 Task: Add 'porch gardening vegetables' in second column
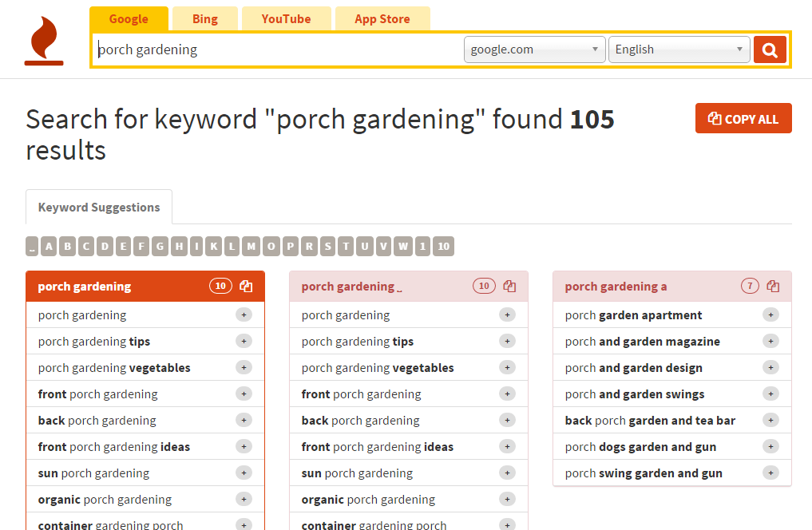(x=508, y=367)
